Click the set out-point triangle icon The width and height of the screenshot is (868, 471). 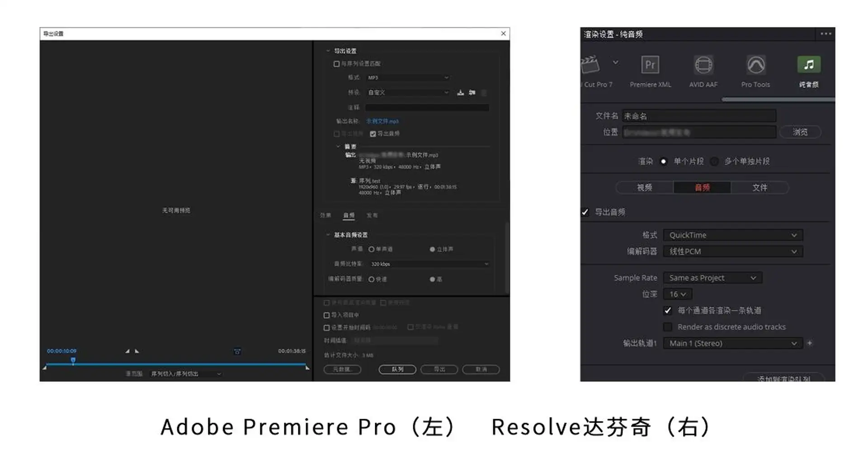coord(137,351)
